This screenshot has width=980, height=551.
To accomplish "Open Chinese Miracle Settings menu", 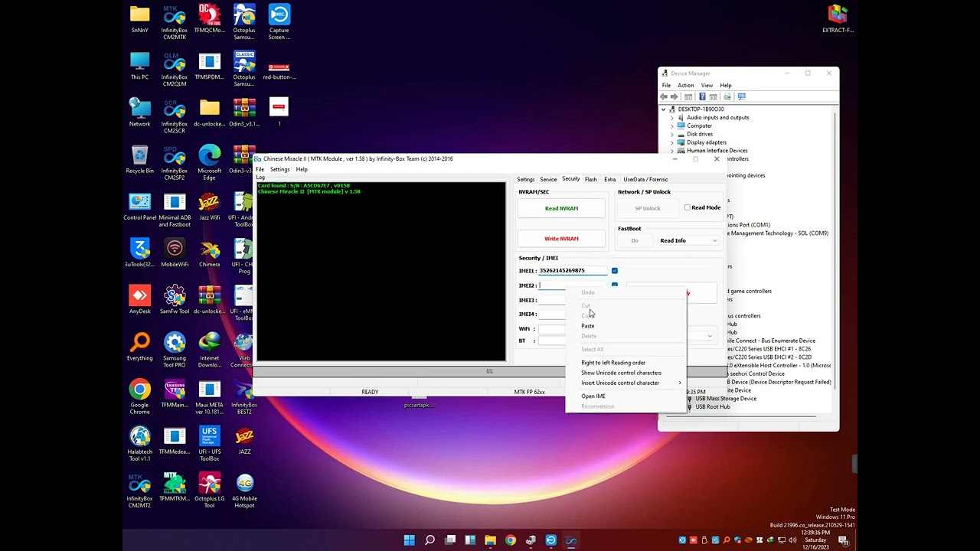I will [279, 169].
